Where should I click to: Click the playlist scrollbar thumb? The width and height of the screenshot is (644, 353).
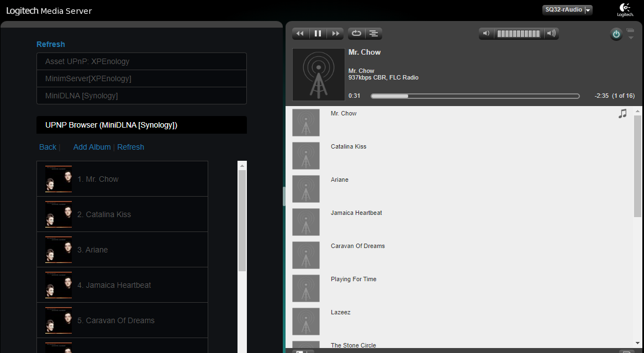point(637,166)
